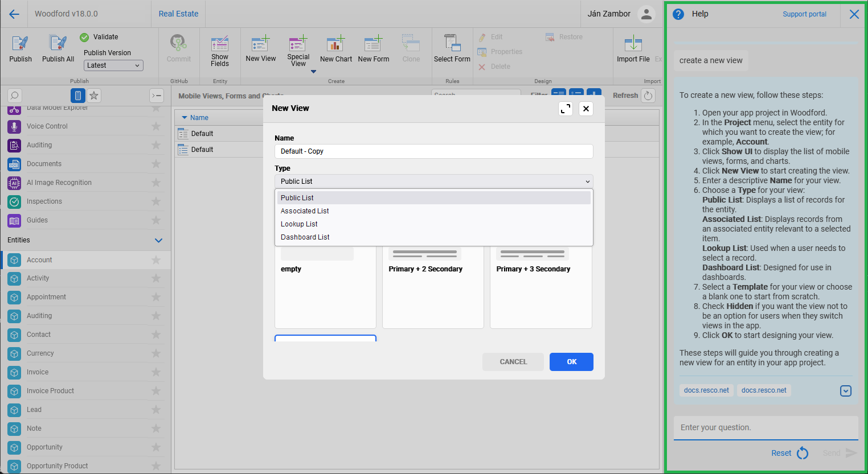868x474 pixels.
Task: Click the New Form icon
Action: (x=373, y=44)
